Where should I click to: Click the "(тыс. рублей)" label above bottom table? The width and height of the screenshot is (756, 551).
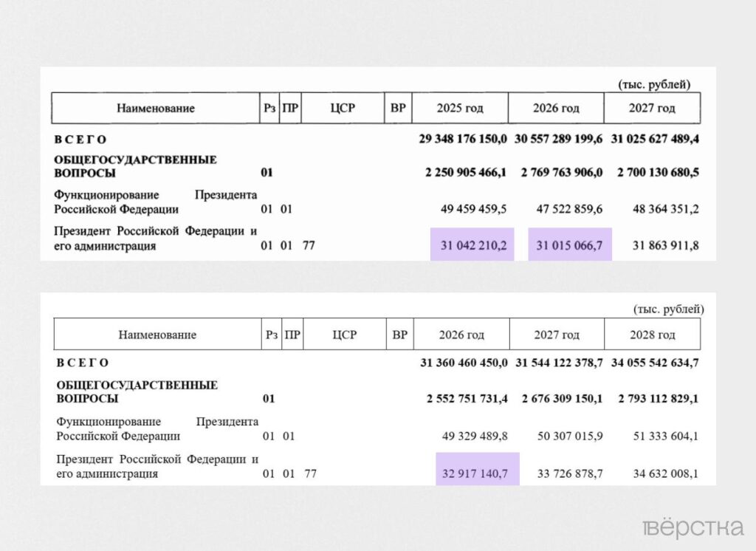pyautogui.click(x=669, y=310)
